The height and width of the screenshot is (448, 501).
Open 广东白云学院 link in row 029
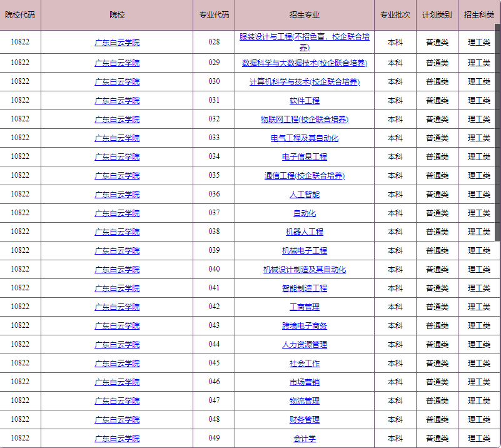(117, 63)
